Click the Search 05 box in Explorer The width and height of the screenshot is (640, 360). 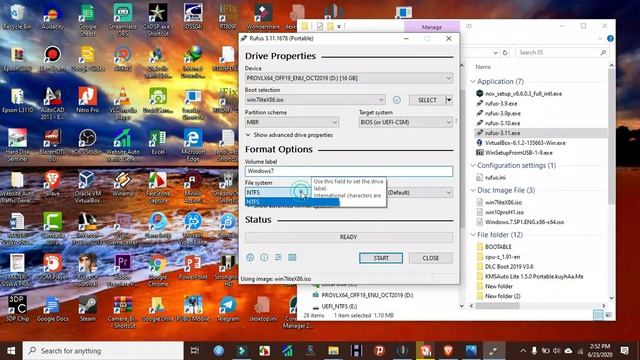click(x=562, y=53)
